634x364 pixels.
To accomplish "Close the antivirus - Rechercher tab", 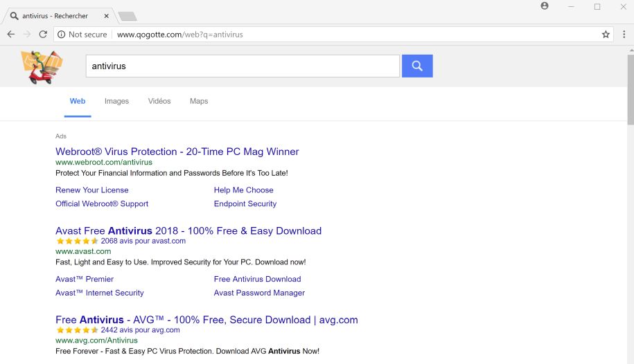I will click(x=107, y=16).
